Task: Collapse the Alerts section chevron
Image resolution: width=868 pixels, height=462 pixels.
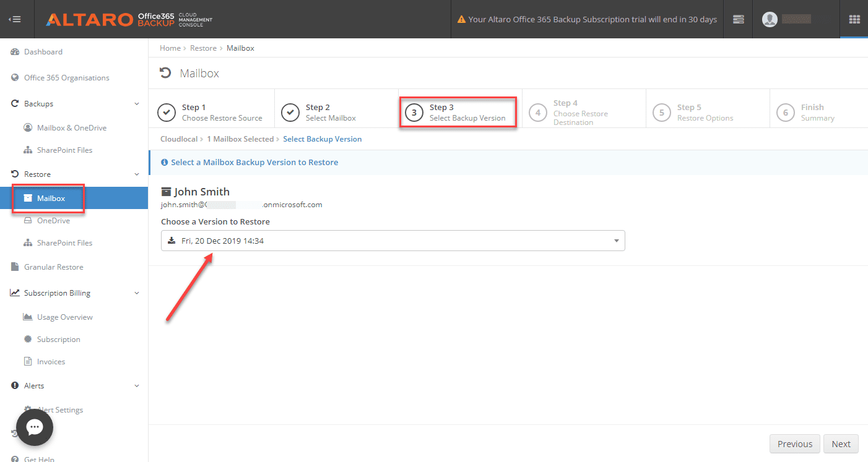Action: pyautogui.click(x=137, y=386)
